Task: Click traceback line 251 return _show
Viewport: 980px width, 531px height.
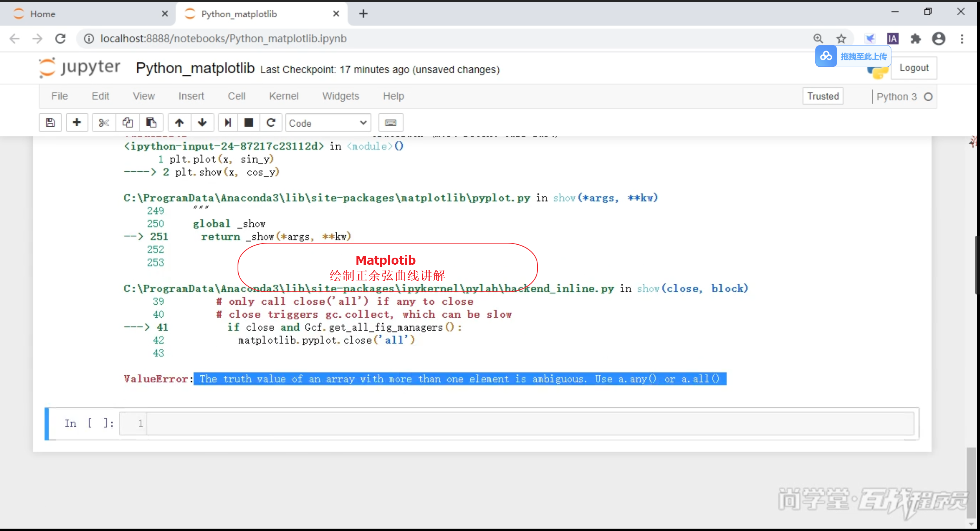Action: click(x=276, y=236)
